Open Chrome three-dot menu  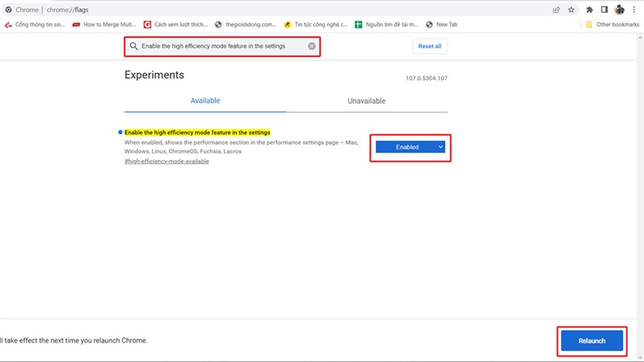[x=634, y=10]
